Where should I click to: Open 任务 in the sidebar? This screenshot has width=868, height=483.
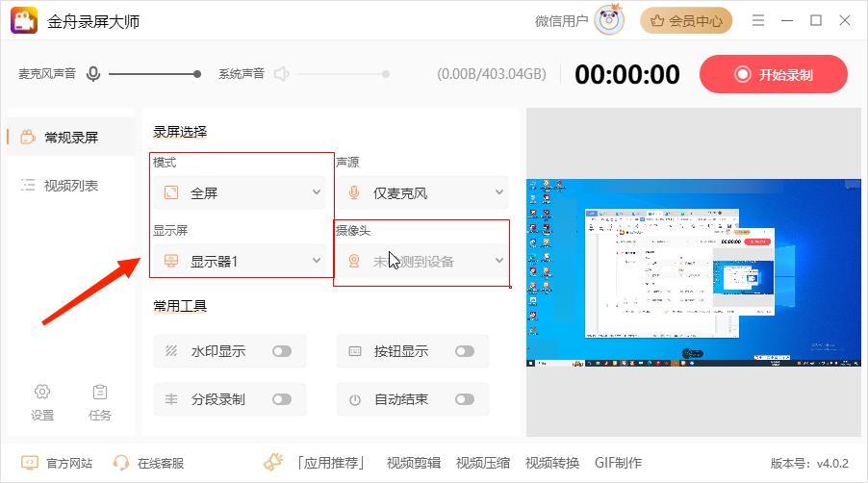pyautogui.click(x=100, y=403)
